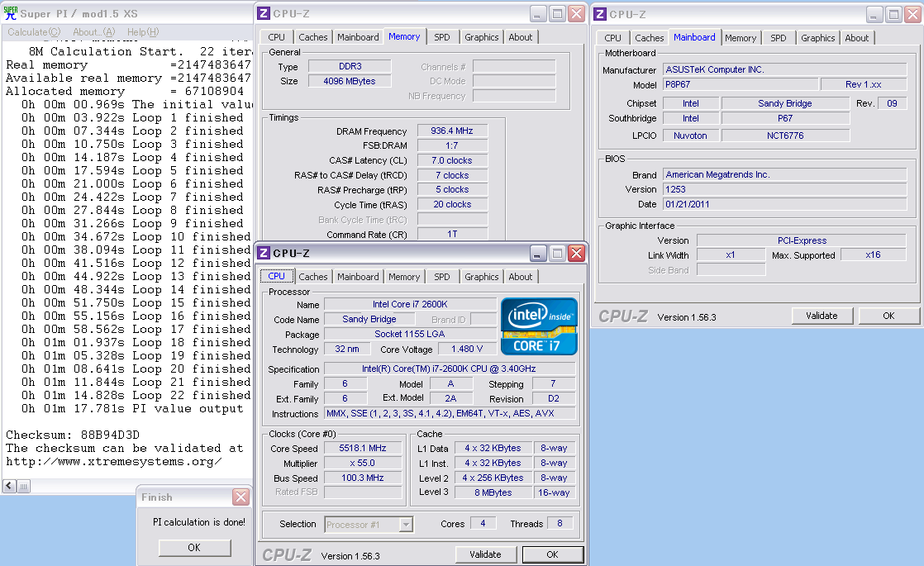Viewport: 924px width, 566px height.
Task: Click OK in the processor info CPU-Z window
Action: click(x=552, y=554)
